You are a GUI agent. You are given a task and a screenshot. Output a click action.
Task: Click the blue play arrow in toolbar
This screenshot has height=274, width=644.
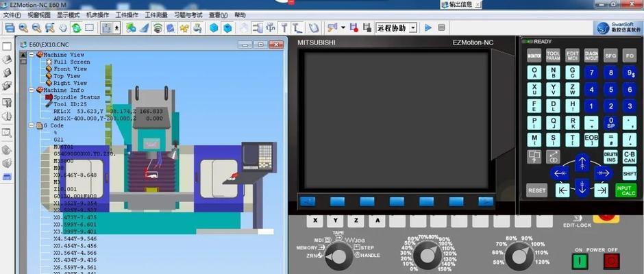[x=428, y=28]
